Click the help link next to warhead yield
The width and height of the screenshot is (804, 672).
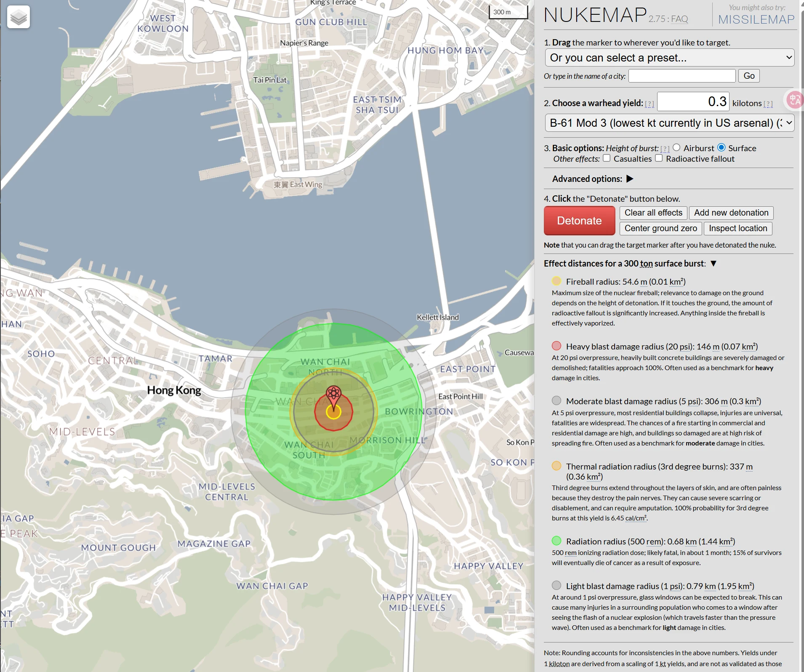click(650, 104)
